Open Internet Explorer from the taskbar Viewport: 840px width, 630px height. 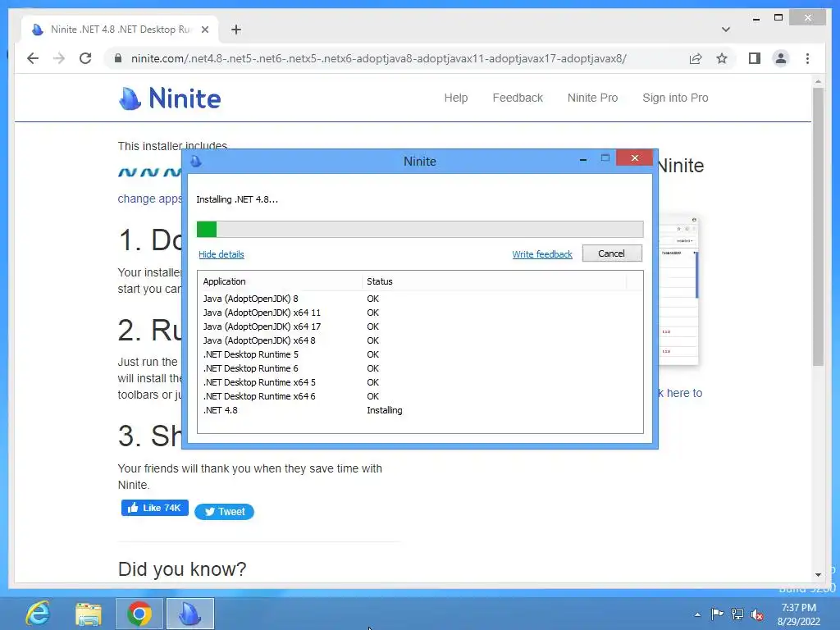click(x=38, y=614)
